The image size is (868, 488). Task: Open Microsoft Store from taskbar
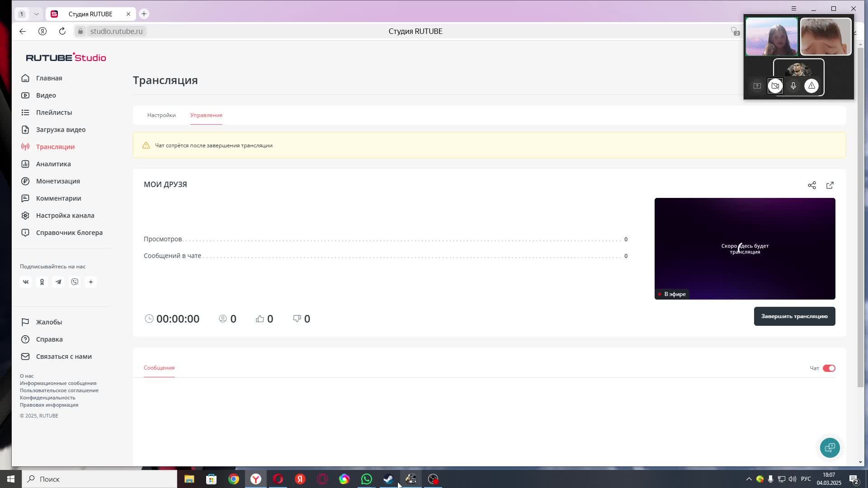point(212,479)
